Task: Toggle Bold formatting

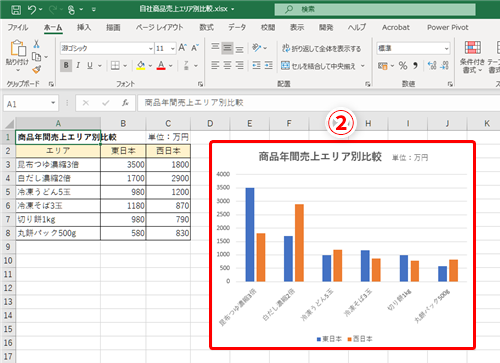Action: coord(66,65)
